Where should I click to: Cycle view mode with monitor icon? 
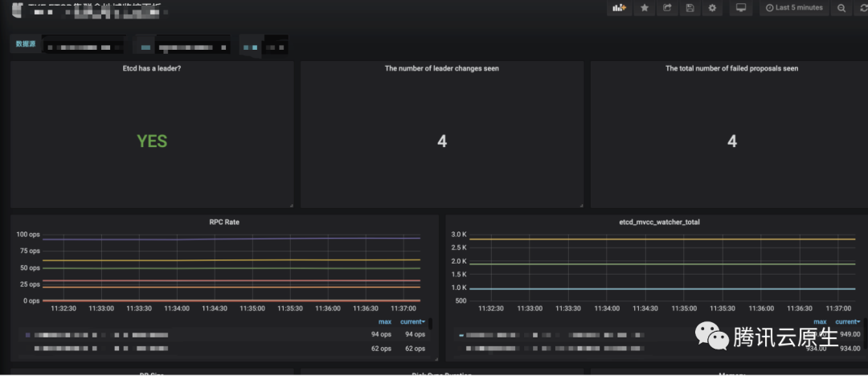click(741, 8)
